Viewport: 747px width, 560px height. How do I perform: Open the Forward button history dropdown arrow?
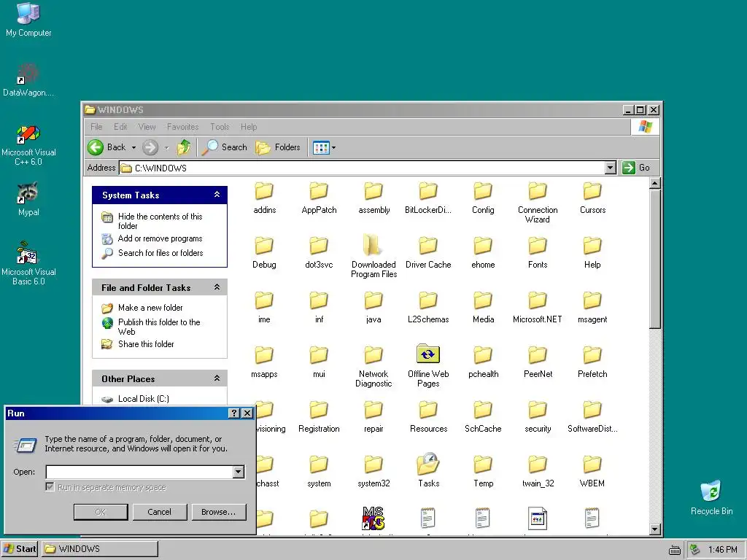(x=166, y=147)
